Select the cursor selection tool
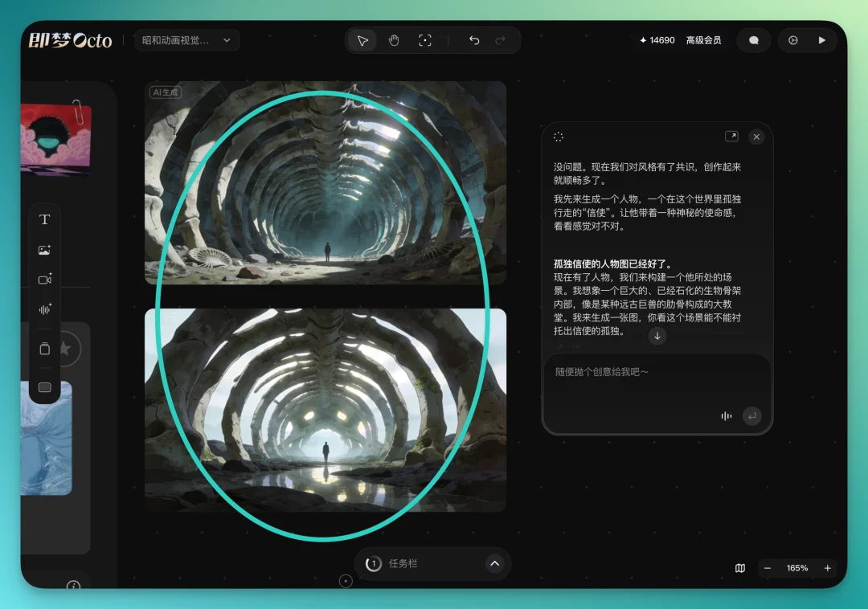Image resolution: width=868 pixels, height=609 pixels. (x=362, y=40)
